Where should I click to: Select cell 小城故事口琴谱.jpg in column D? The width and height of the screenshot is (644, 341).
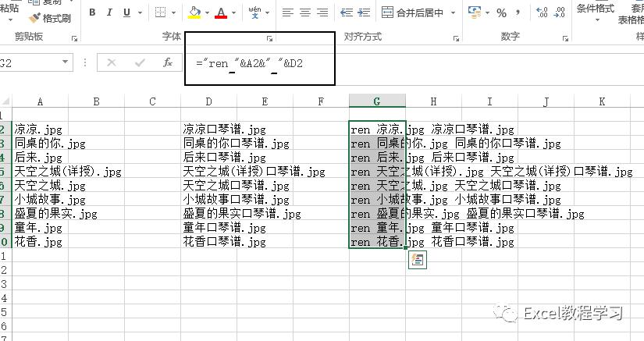click(x=208, y=200)
